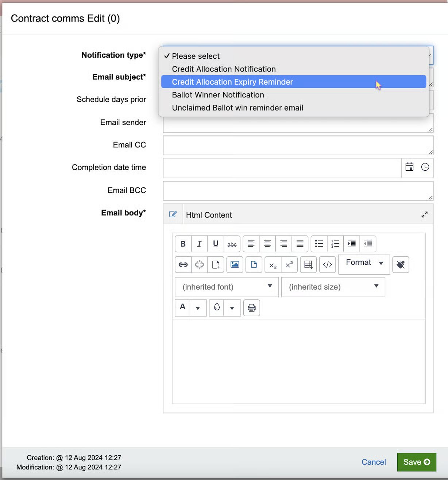The width and height of the screenshot is (448, 480).
Task: Click the Save button
Action: pyautogui.click(x=417, y=462)
